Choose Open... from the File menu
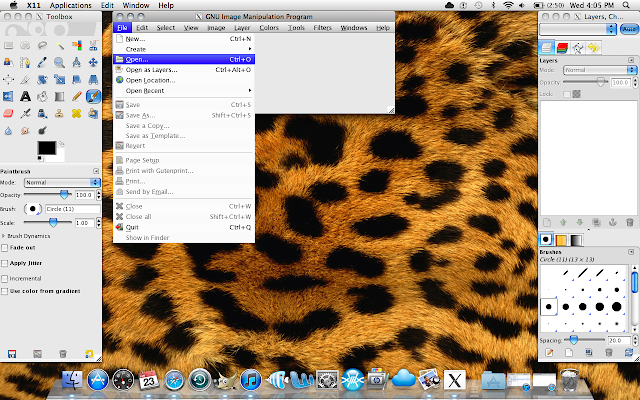Screen dimensions: 640x400 pyautogui.click(x=184, y=59)
